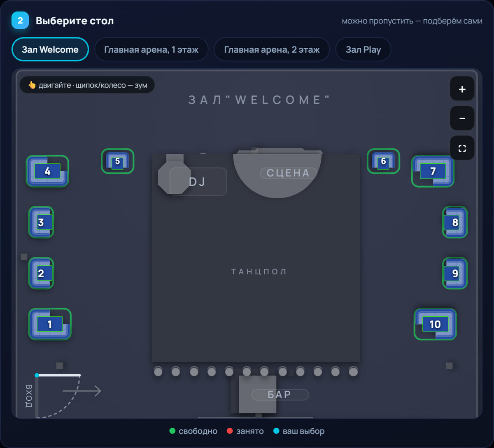Screen dimensions: 494x448
Task: Click the DJ booth label
Action: point(198,182)
